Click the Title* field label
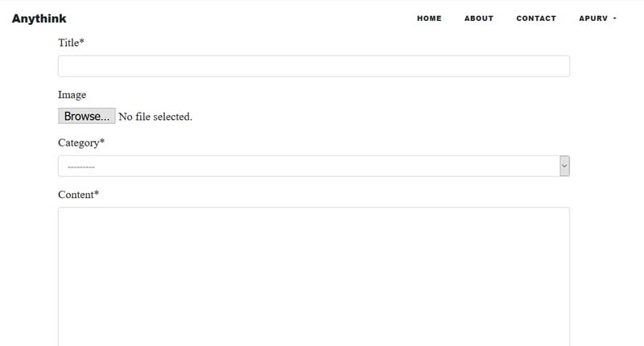644x346 pixels. [x=71, y=43]
